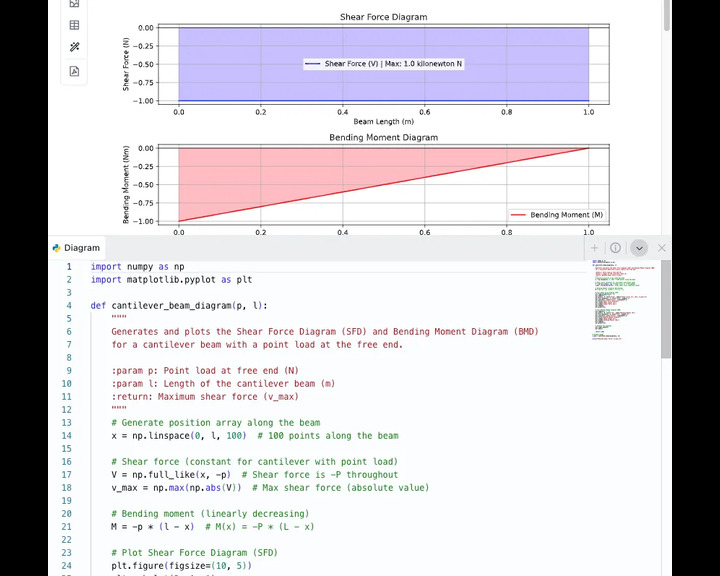Click the 'x = np.linspace(0, l, 100)' code

point(179,436)
